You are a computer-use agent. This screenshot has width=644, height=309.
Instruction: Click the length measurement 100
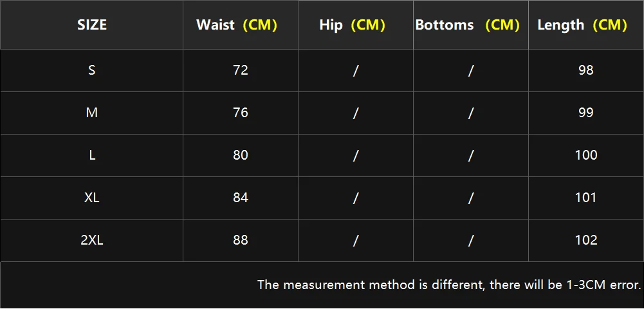(x=586, y=155)
